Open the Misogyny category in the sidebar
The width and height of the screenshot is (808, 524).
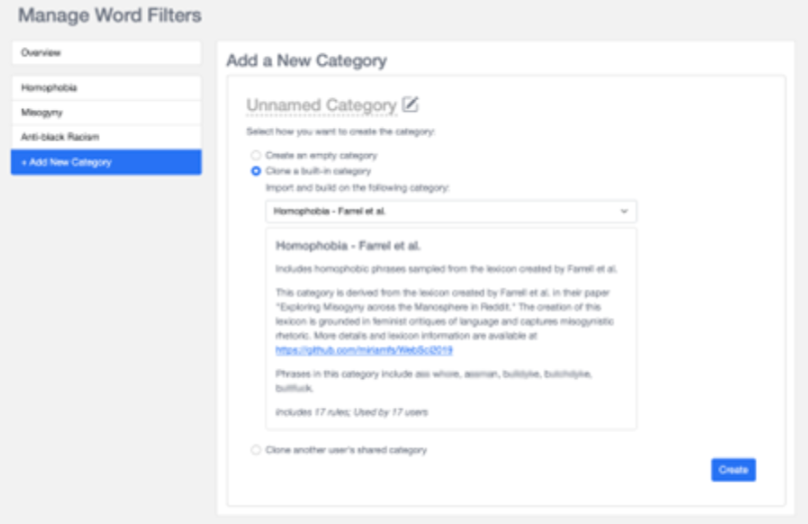click(x=106, y=112)
